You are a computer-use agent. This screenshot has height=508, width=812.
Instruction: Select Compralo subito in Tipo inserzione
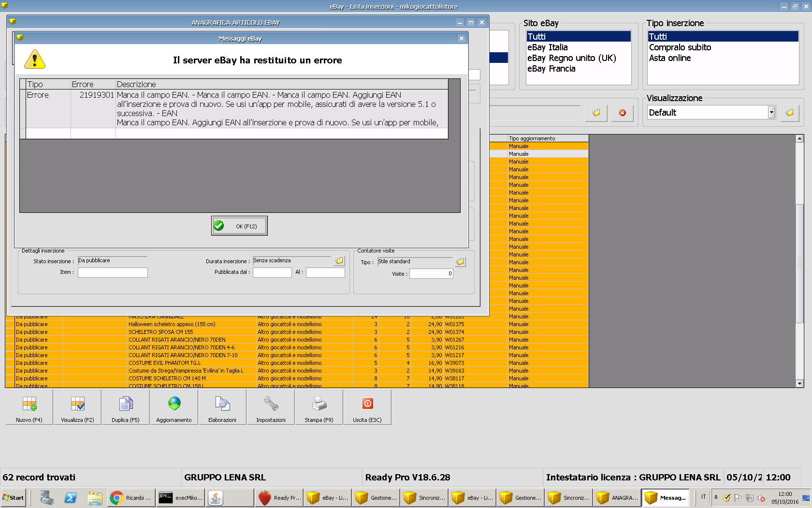(680, 47)
